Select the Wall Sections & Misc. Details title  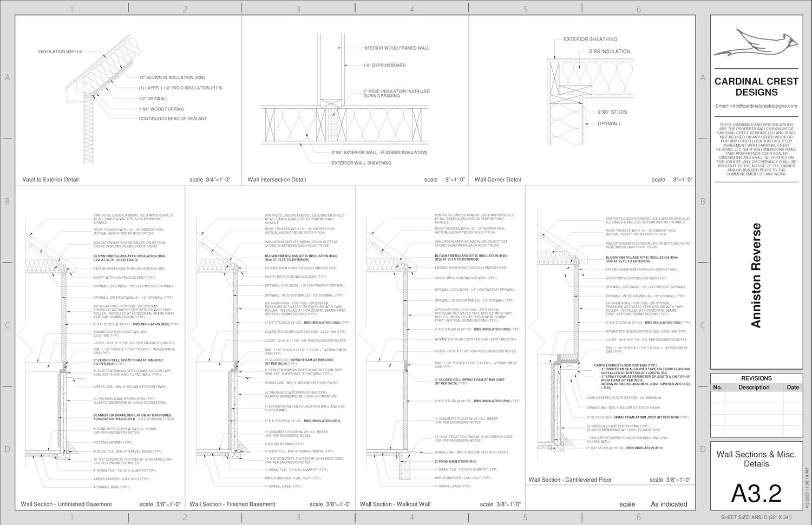coord(756,459)
